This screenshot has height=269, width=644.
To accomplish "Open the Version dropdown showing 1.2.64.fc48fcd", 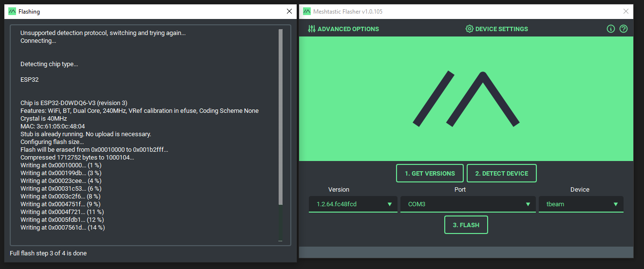I will point(353,204).
